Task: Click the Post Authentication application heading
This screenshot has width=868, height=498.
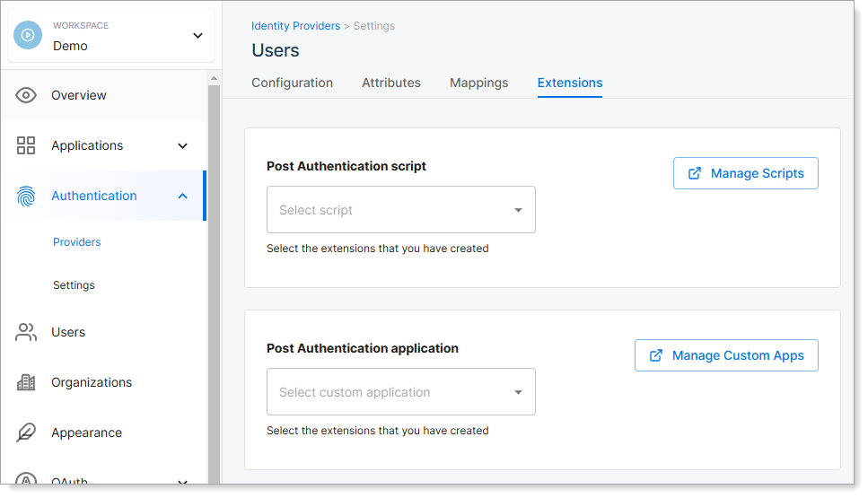Action: pos(363,348)
